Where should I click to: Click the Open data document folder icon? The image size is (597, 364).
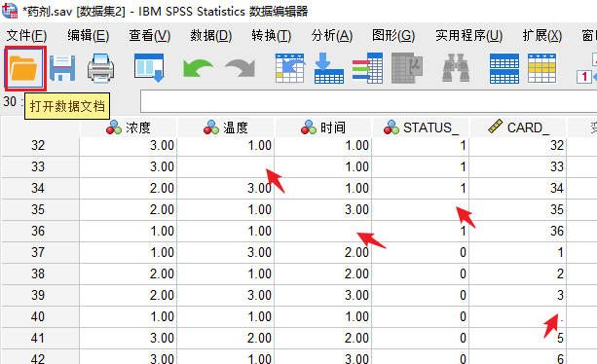(x=25, y=68)
